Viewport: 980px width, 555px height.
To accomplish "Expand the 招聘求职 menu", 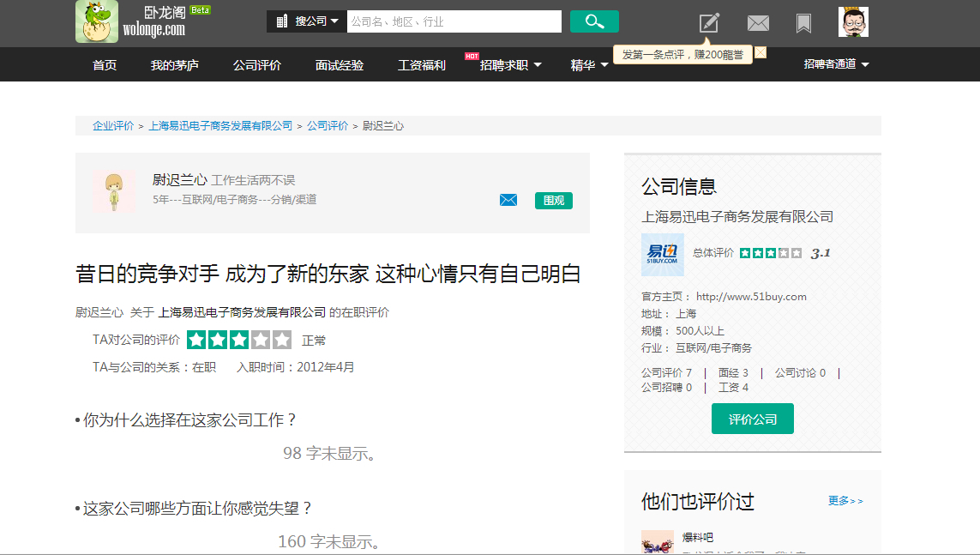I will (x=511, y=65).
